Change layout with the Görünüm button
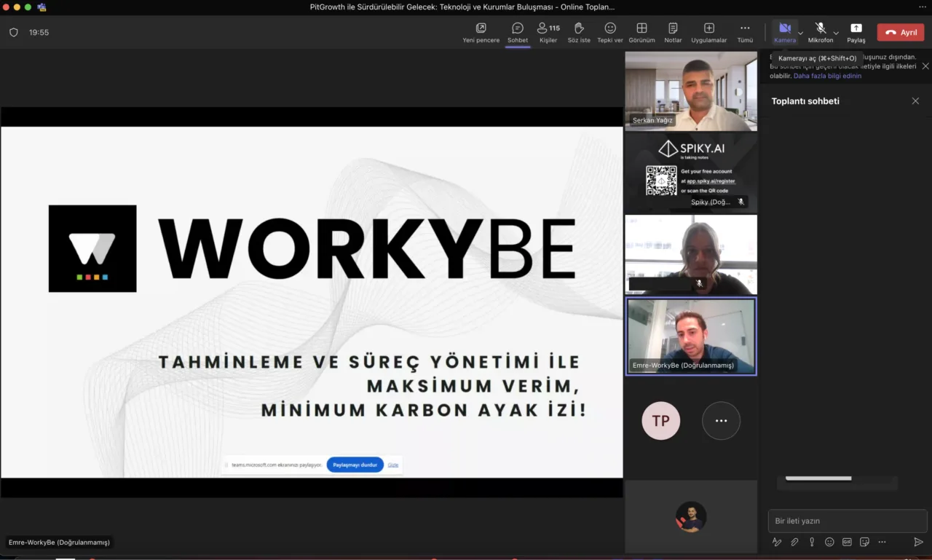The height and width of the screenshot is (560, 932). 641,33
